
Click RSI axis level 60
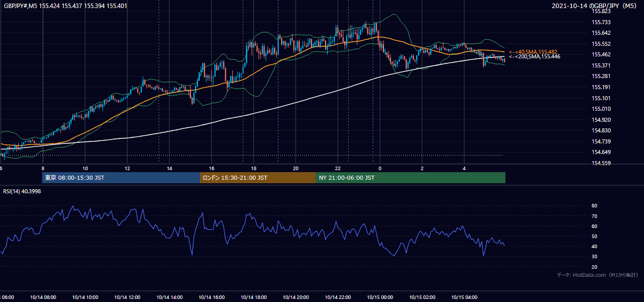pyautogui.click(x=594, y=226)
